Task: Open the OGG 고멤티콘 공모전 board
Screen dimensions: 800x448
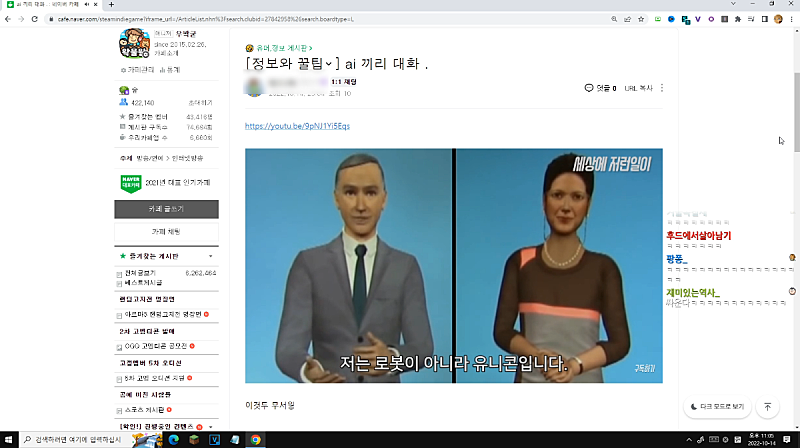Action: point(156,346)
